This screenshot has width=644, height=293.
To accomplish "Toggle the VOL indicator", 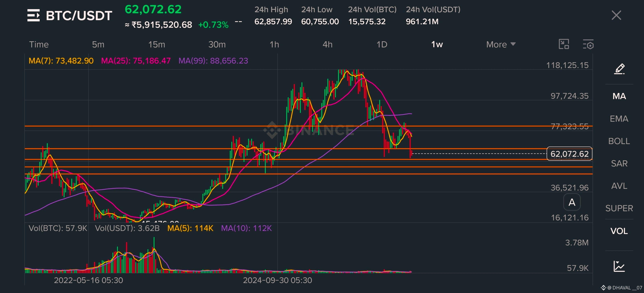I will tap(619, 231).
